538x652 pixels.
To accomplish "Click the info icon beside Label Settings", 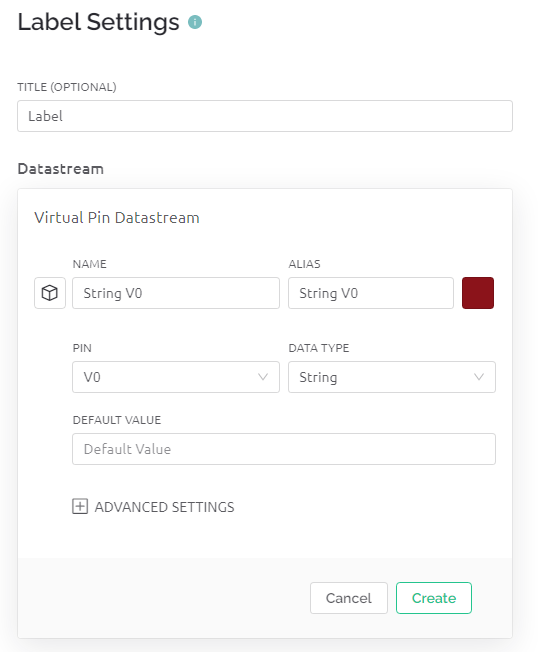I will pos(195,22).
